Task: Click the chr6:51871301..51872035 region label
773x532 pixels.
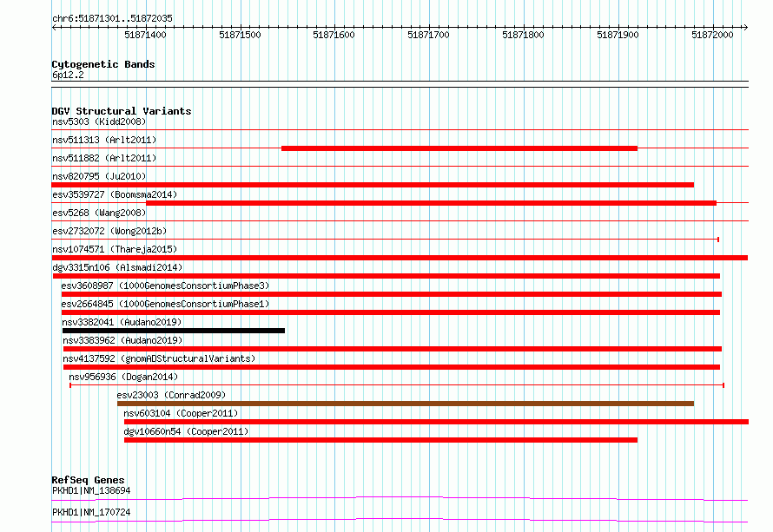Action: [x=112, y=19]
